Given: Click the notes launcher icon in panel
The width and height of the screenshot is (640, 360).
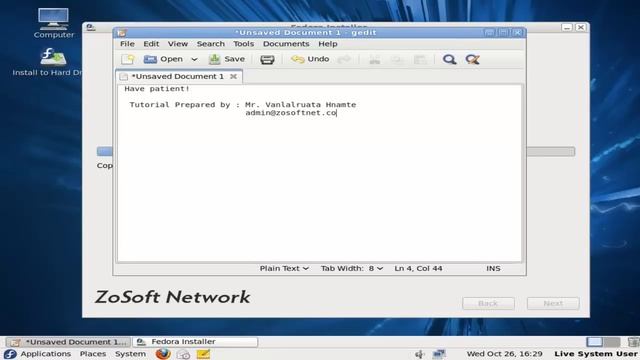Looking at the screenshot, I should [203, 354].
